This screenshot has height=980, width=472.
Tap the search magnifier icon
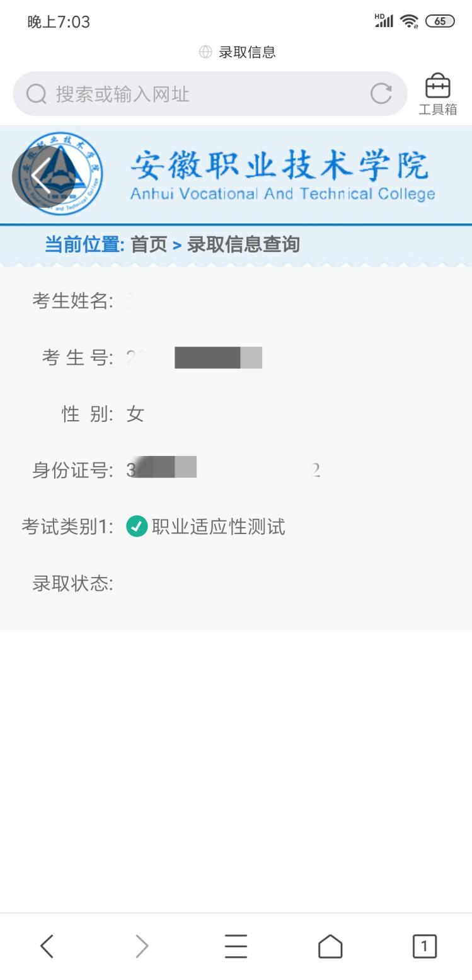point(37,94)
